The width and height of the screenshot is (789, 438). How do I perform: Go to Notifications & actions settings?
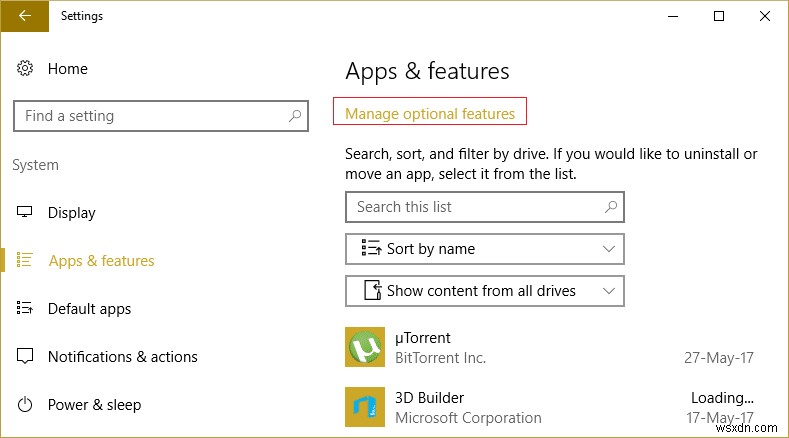[122, 357]
